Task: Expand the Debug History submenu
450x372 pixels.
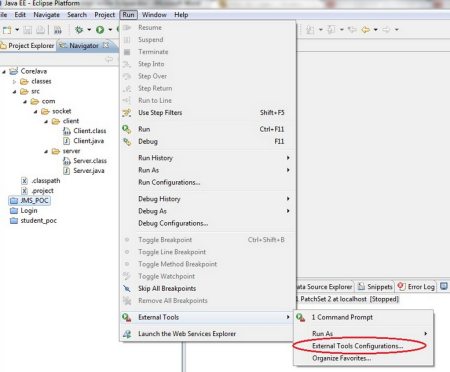Action: pos(207,199)
